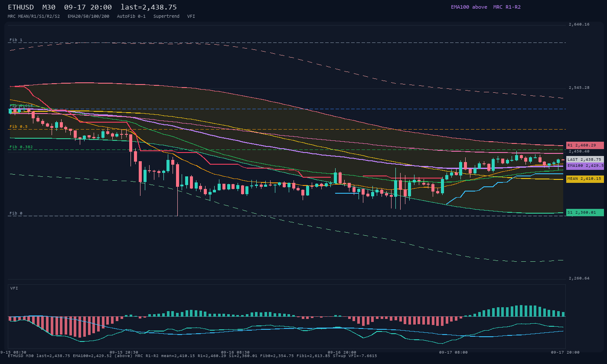Click the 09-17 20:00 time axis label
The height and width of the screenshot is (364, 607).
(565, 352)
